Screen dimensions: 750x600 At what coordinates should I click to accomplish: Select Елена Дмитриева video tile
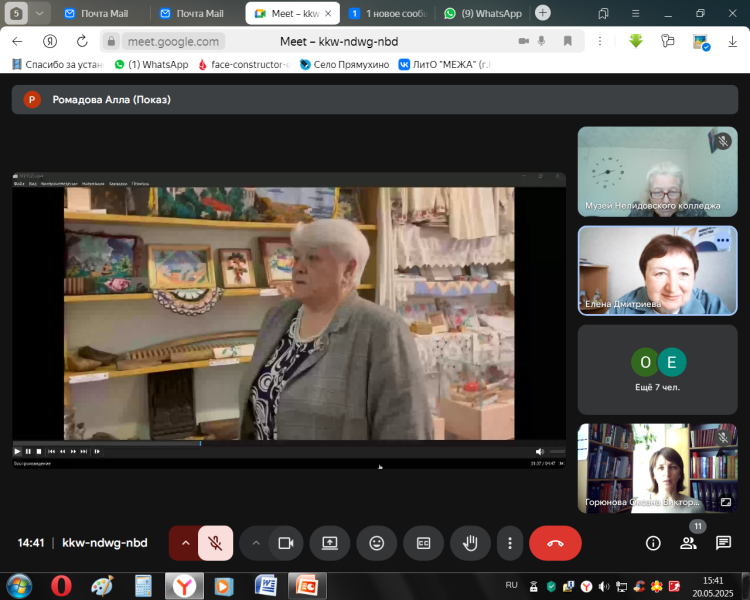tap(657, 270)
